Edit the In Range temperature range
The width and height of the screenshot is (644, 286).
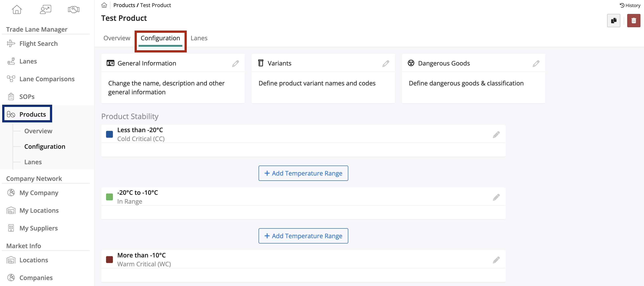(x=496, y=197)
